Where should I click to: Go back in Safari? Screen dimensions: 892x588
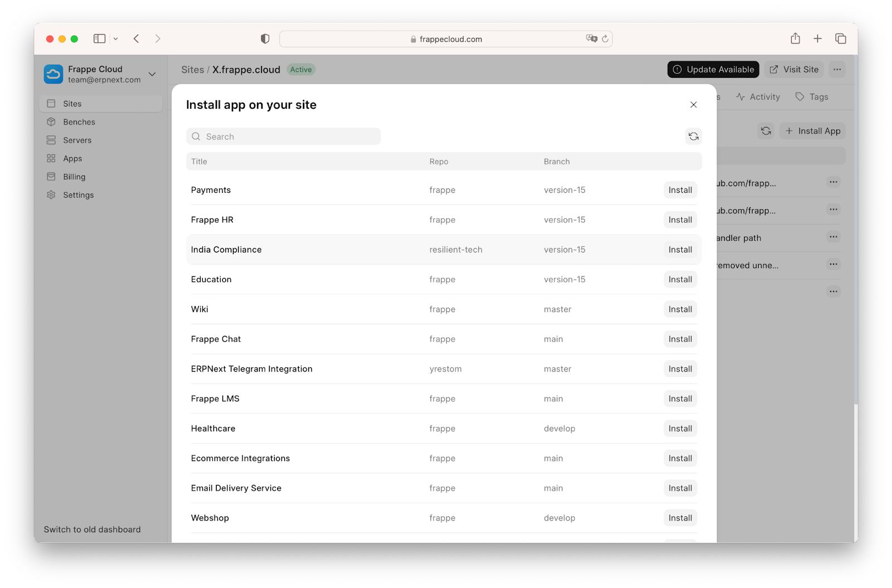coord(136,38)
